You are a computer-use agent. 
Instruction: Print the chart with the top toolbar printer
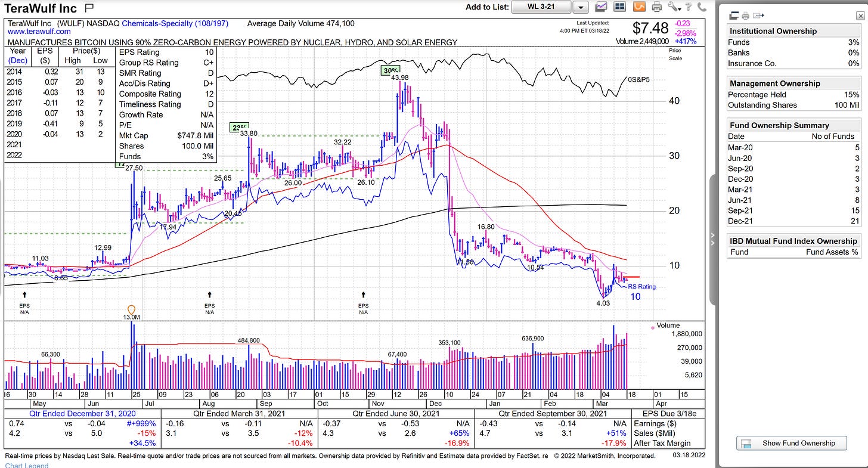[x=657, y=7]
